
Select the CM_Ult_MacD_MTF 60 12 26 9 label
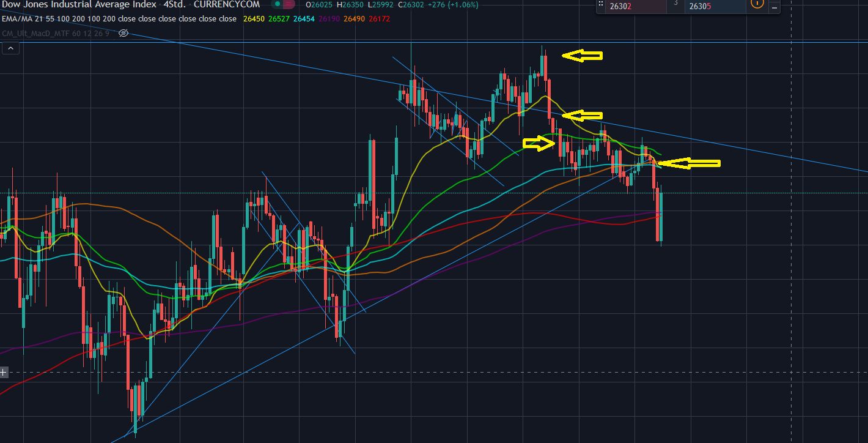(x=56, y=33)
